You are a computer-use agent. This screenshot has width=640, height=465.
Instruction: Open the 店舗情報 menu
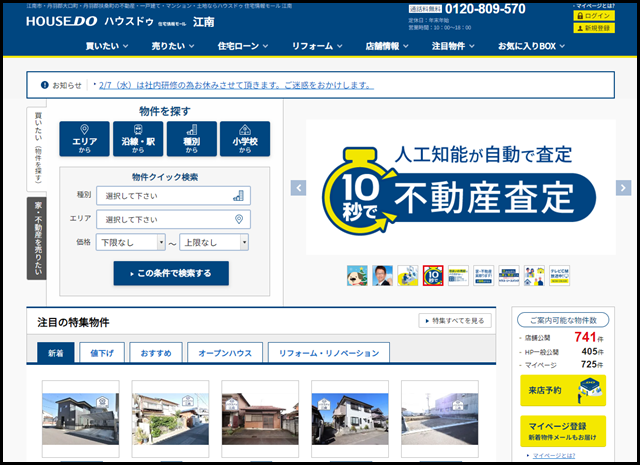pyautogui.click(x=387, y=46)
